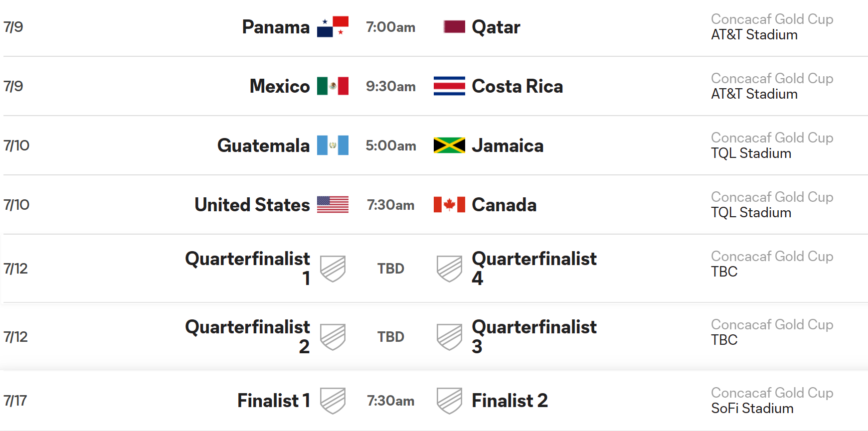Open the Panama team link

tap(276, 27)
